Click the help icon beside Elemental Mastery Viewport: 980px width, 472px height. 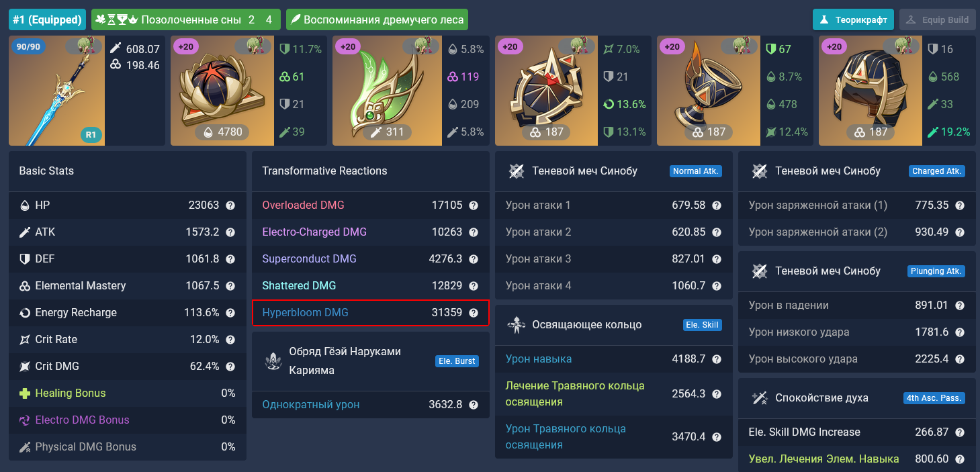point(230,286)
